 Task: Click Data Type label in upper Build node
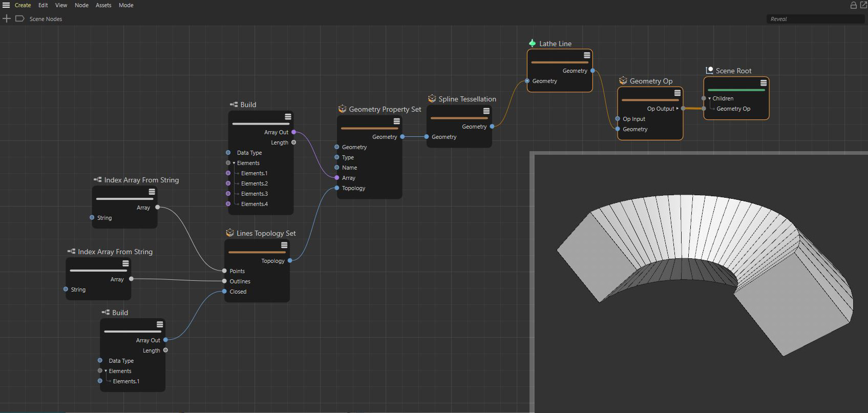click(x=249, y=153)
